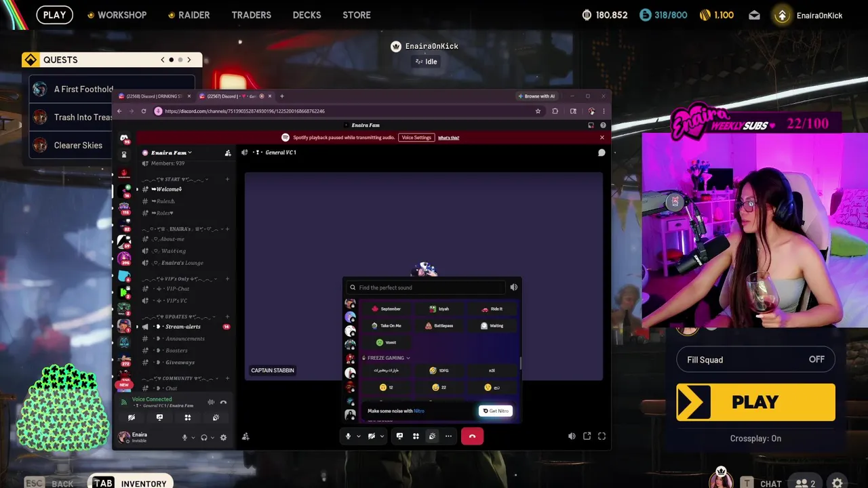This screenshot has height=488, width=868.
Task: Click share your screen in call controls
Action: [x=399, y=436]
